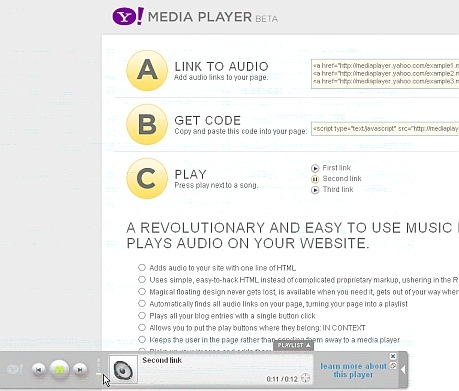The width and height of the screenshot is (459, 391).
Task: Click the yellow B step circle
Action: tap(147, 124)
